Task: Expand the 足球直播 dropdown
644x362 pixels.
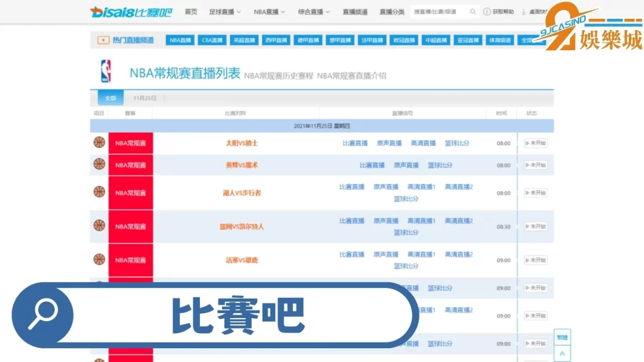Action: point(221,11)
